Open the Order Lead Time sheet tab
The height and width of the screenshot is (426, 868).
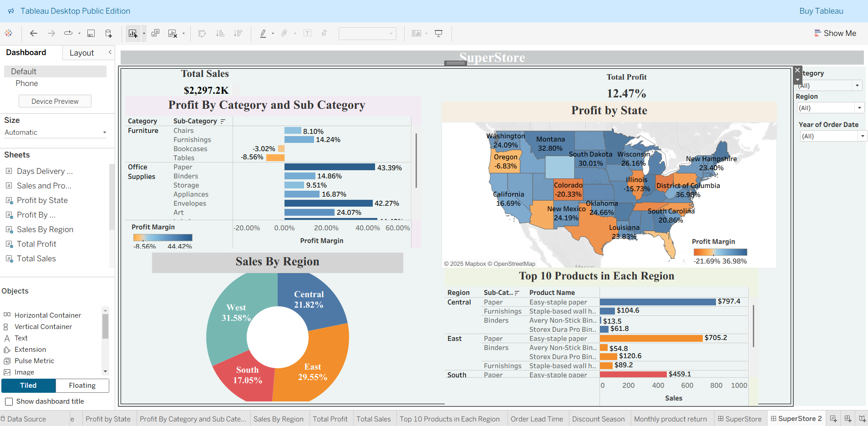click(x=537, y=419)
